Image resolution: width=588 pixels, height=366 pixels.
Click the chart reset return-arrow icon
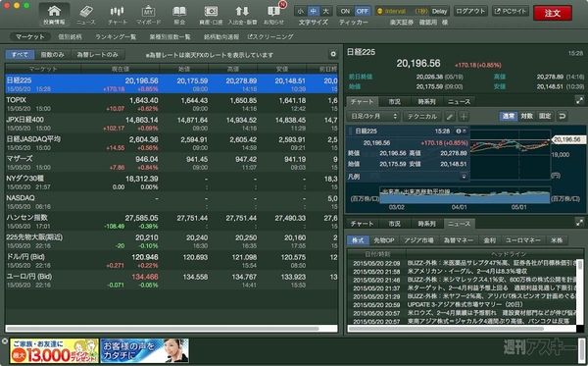[x=563, y=116]
